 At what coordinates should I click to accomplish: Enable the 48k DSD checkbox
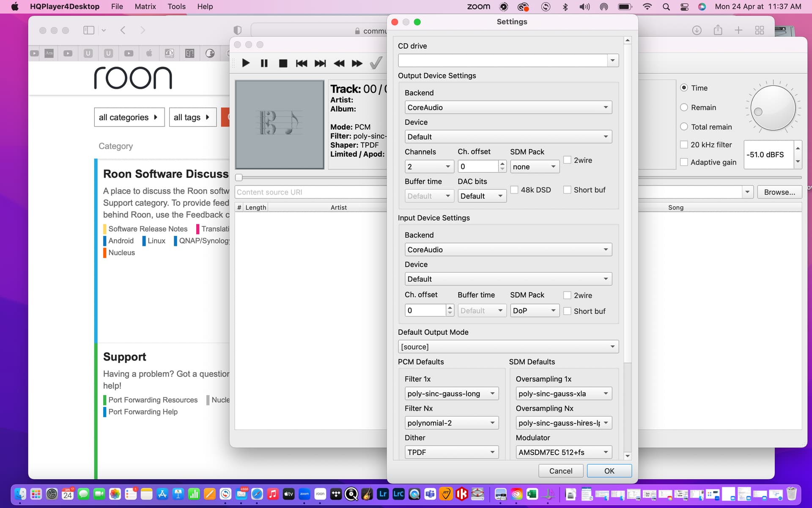[514, 190]
